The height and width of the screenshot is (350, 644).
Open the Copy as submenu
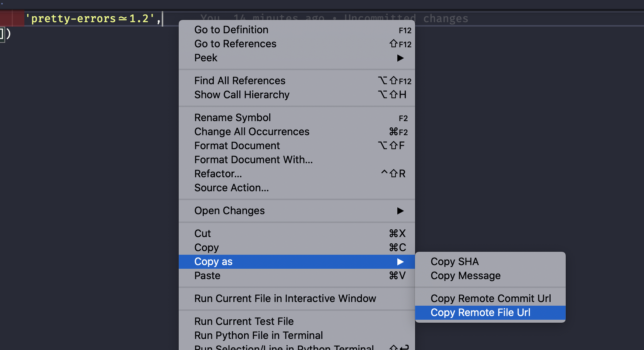tap(213, 261)
